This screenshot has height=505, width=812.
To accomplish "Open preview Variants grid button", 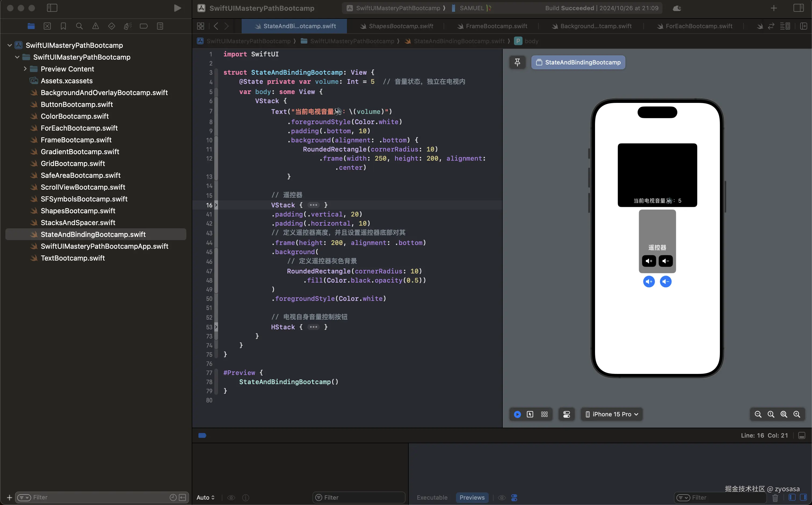I will (x=544, y=414).
